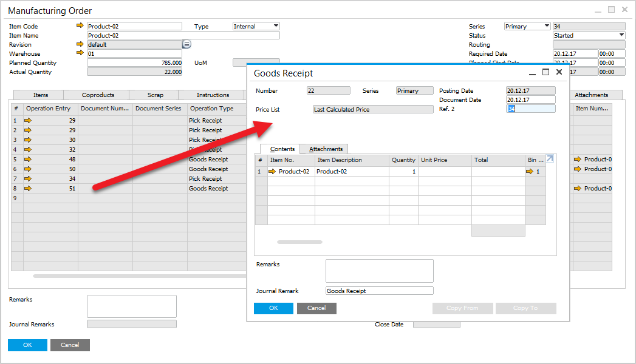Open the revision chooser icon beside default
Viewport: 636px width, 364px height.
(187, 44)
